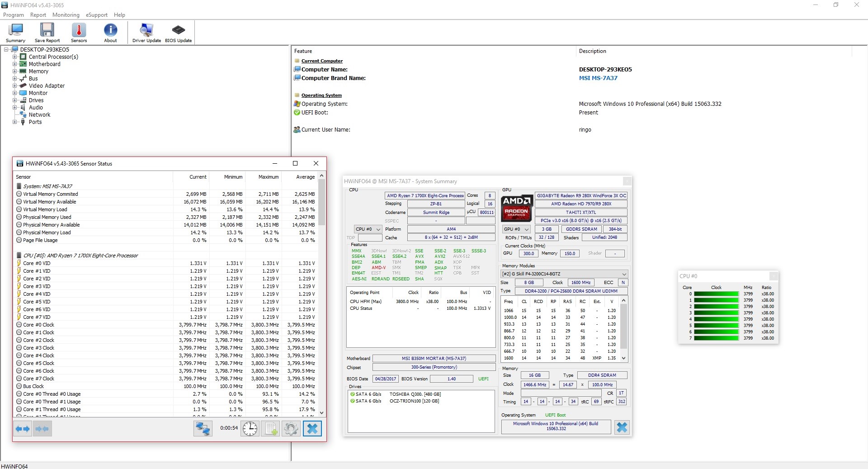Click the AMD Ryzen 7 1700X processor field
Screen dimensions: 868x469
425,196
